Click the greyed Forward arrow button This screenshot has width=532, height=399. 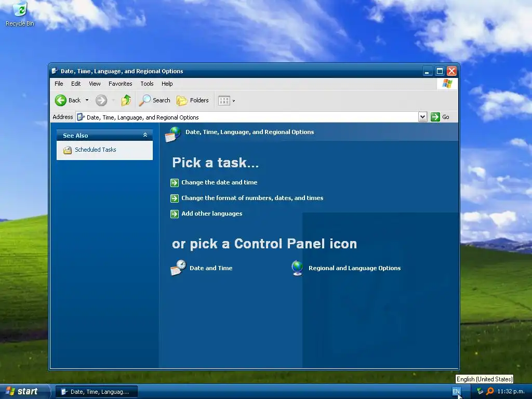pyautogui.click(x=101, y=100)
